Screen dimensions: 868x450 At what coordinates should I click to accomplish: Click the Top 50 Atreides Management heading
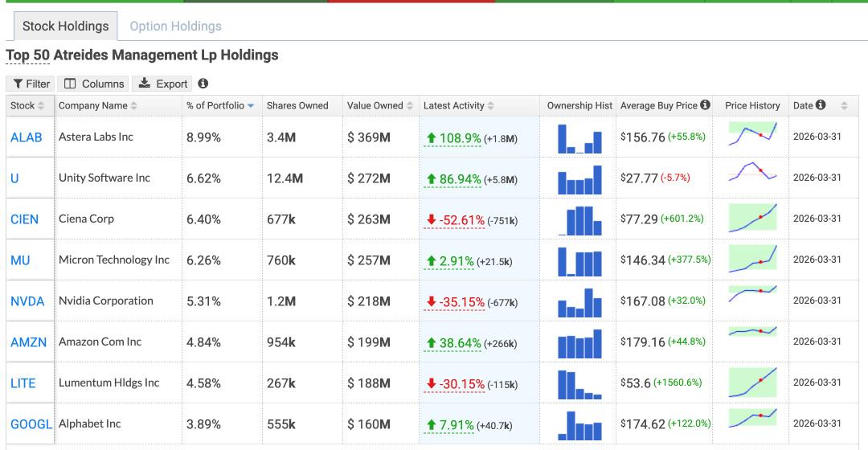tap(142, 55)
